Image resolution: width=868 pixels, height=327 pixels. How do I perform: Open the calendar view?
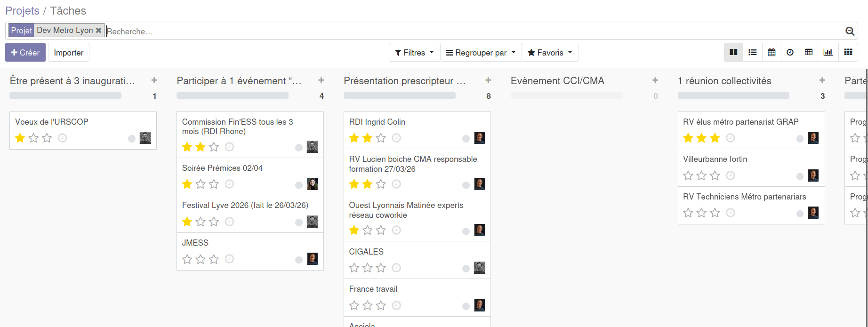point(772,52)
